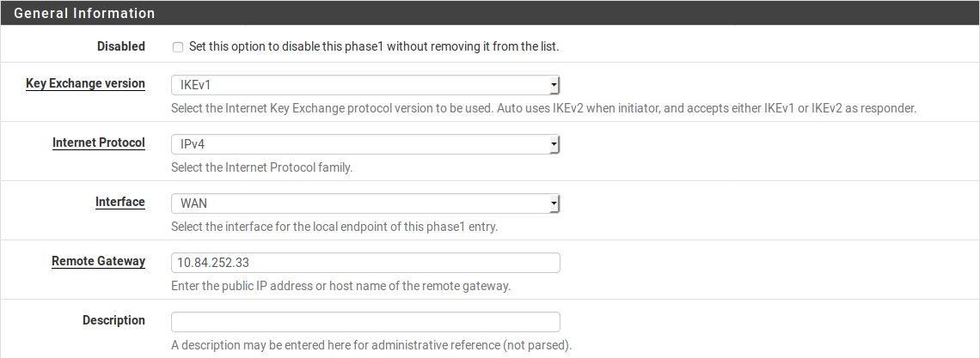
Task: Select the underlined Interface label
Action: [119, 203]
